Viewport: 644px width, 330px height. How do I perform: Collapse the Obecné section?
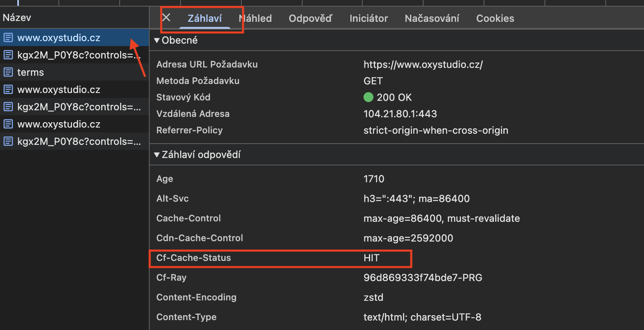157,40
